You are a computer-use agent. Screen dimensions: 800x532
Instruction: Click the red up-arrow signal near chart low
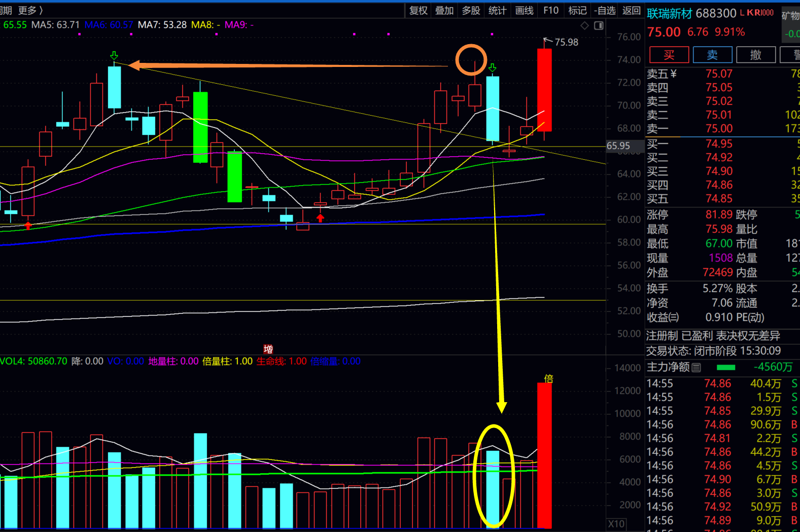tap(320, 218)
